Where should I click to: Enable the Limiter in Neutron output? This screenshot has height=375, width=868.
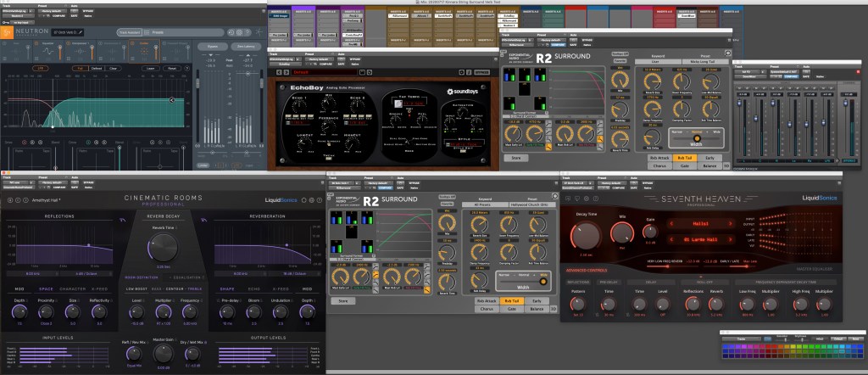[x=203, y=165]
